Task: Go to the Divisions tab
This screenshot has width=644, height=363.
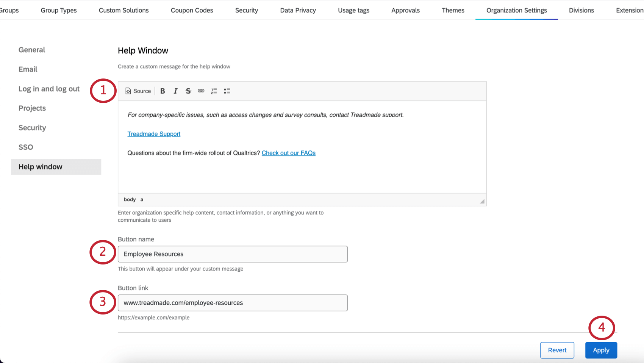Action: 581,10
